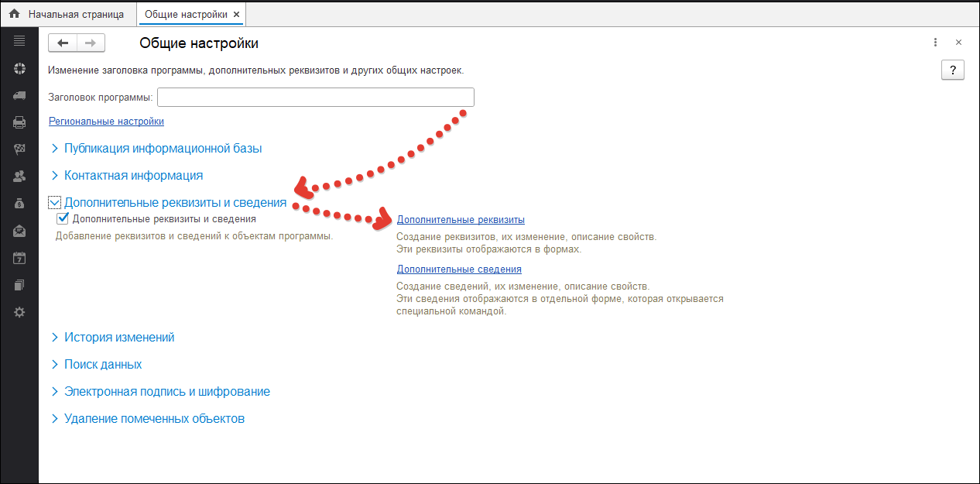Image resolution: width=980 pixels, height=484 pixels.
Task: Click the printer icon in sidebar
Action: 19,122
